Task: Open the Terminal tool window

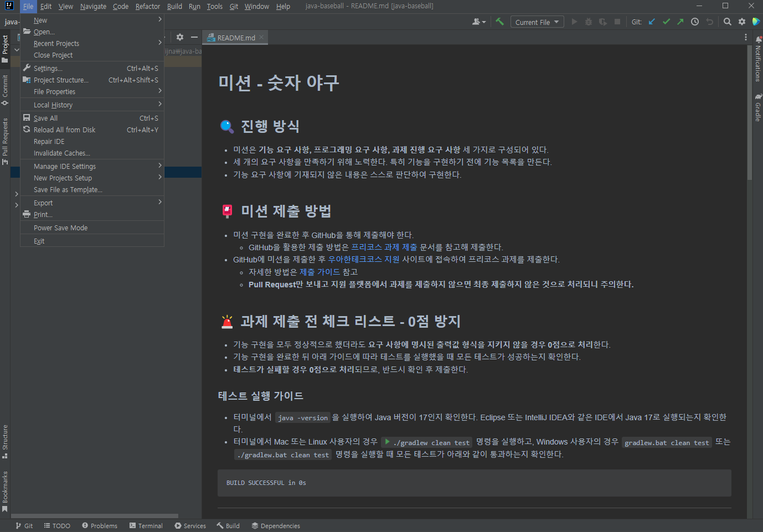Action: pyautogui.click(x=146, y=526)
